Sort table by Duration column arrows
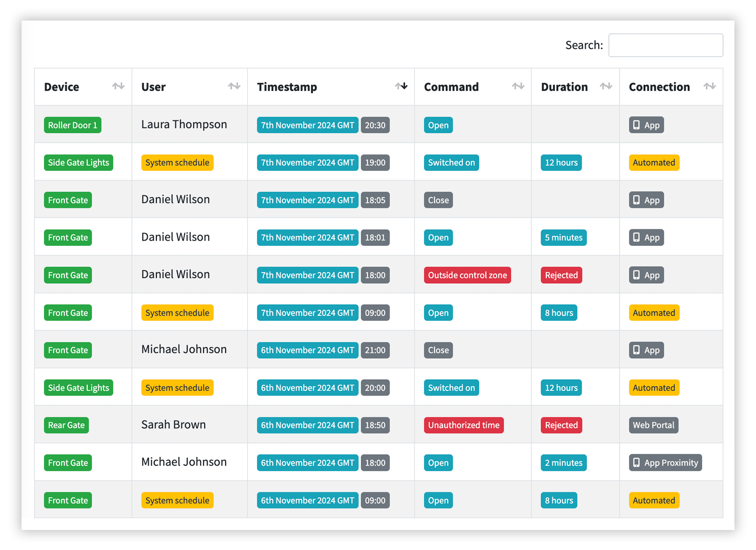Image resolution: width=756 pixels, height=550 pixels. [x=606, y=86]
